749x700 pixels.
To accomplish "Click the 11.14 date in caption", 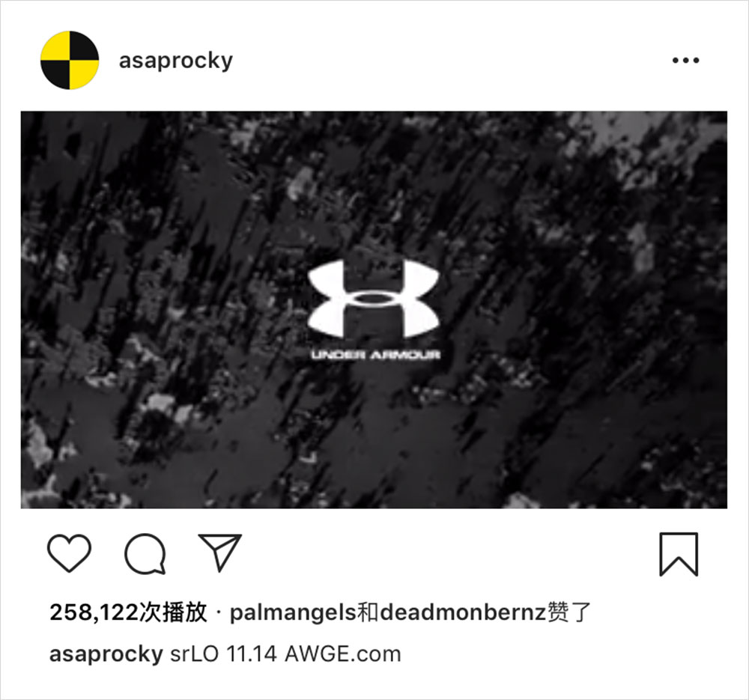I will [x=251, y=654].
